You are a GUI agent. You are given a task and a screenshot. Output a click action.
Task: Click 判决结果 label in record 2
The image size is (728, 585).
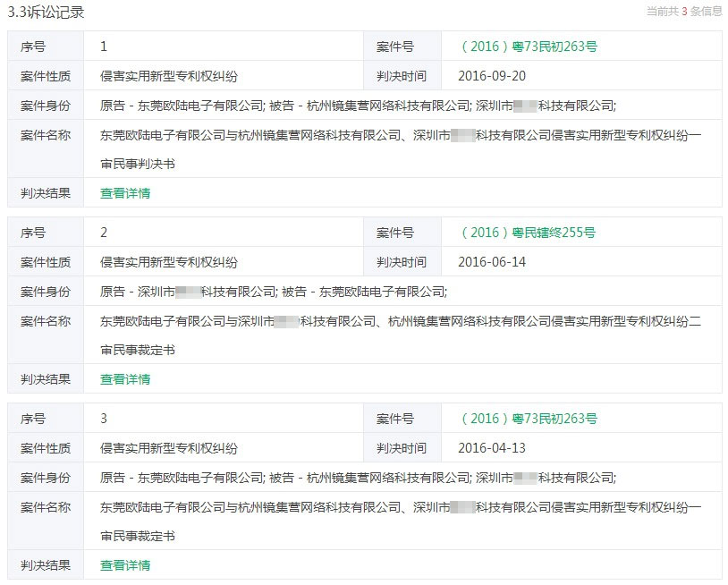point(46,379)
